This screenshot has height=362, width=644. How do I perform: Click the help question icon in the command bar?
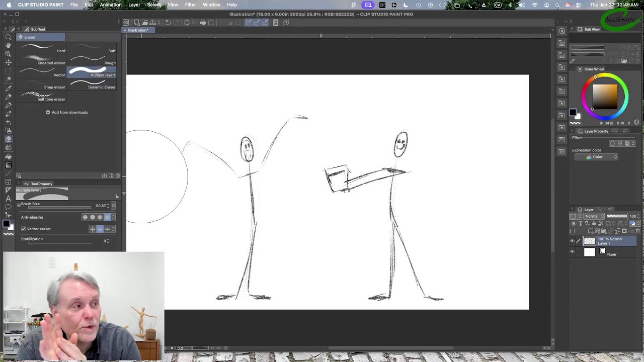pyautogui.click(x=286, y=22)
